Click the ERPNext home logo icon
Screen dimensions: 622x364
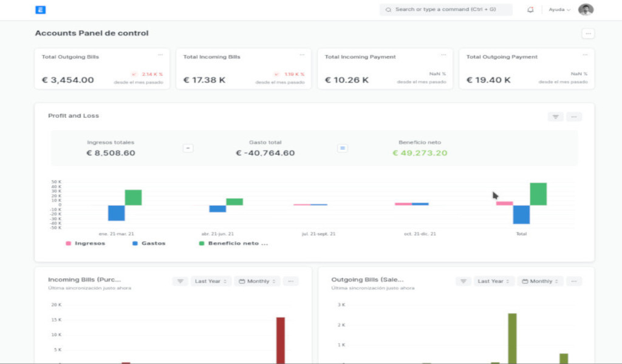tap(41, 10)
